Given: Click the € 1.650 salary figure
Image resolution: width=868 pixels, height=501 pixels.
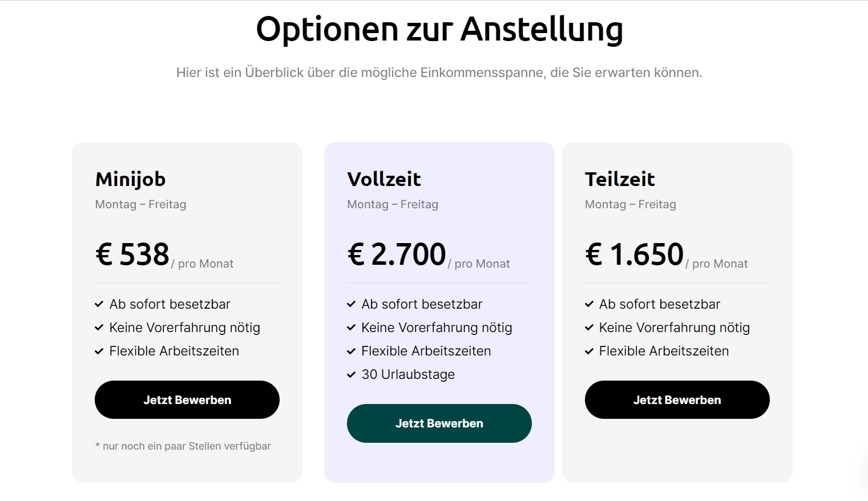Looking at the screenshot, I should 634,254.
